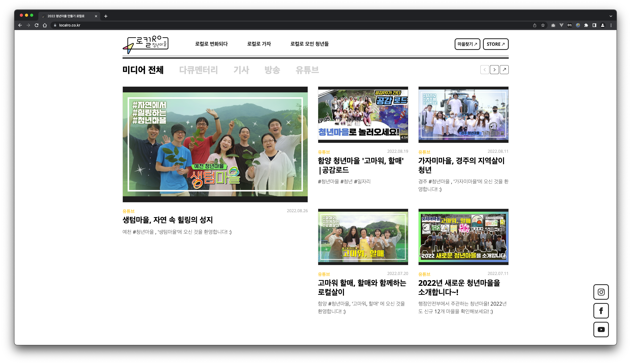Image resolution: width=631 pixels, height=364 pixels.
Task: Open the Instagram icon link
Action: click(x=601, y=292)
